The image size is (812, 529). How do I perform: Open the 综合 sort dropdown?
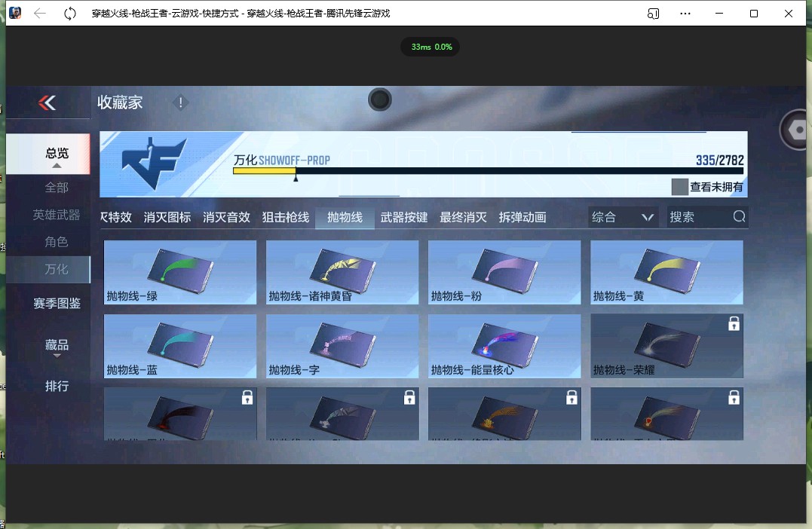pos(624,217)
